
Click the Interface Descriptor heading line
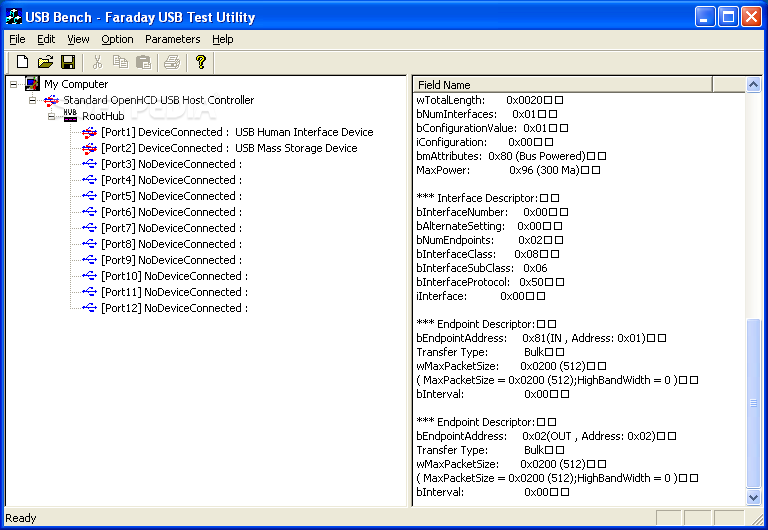[x=487, y=198]
